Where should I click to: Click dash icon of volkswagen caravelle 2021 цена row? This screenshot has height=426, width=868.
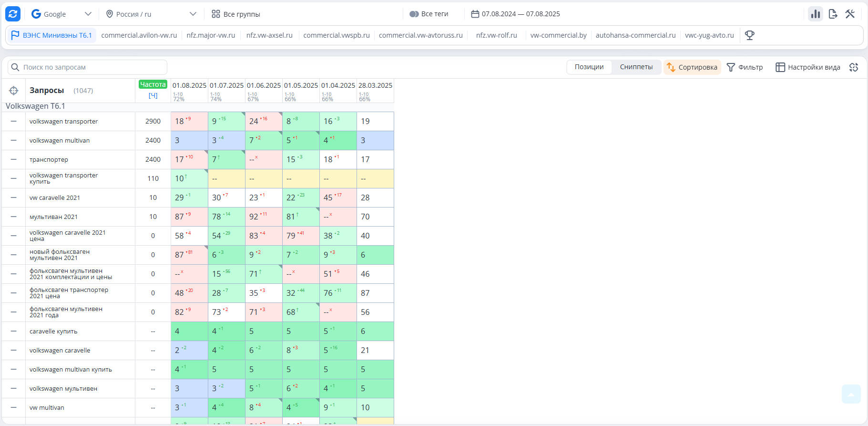[x=14, y=236]
